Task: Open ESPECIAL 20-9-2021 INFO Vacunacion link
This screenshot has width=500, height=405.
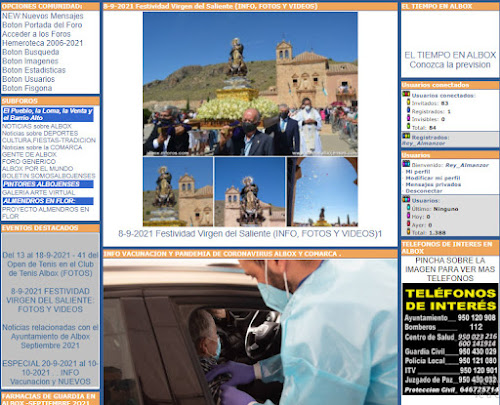Action: pyautogui.click(x=50, y=372)
